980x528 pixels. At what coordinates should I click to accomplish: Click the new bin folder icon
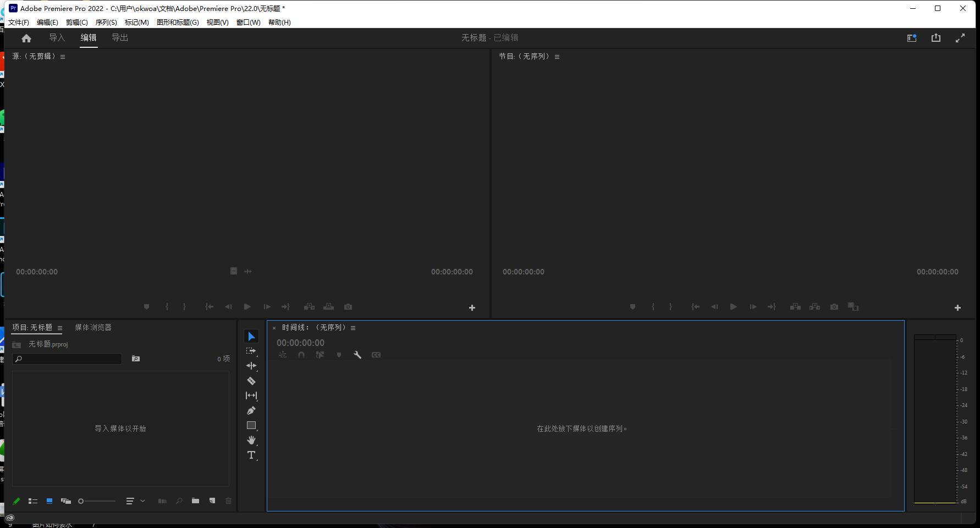195,501
